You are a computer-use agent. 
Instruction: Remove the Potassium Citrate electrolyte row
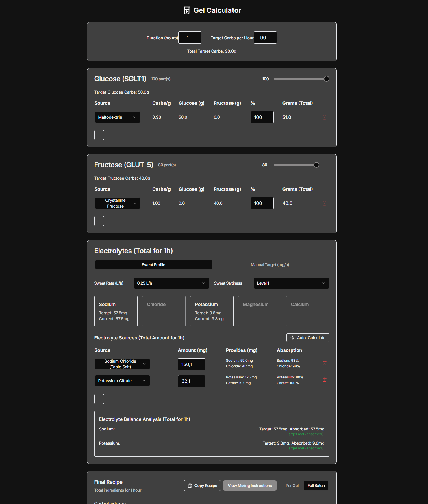(x=325, y=380)
